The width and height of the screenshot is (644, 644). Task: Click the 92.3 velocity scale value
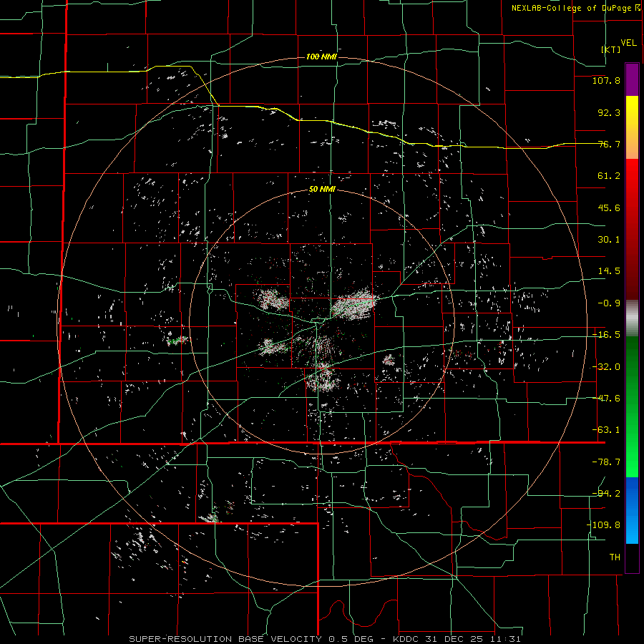609,112
